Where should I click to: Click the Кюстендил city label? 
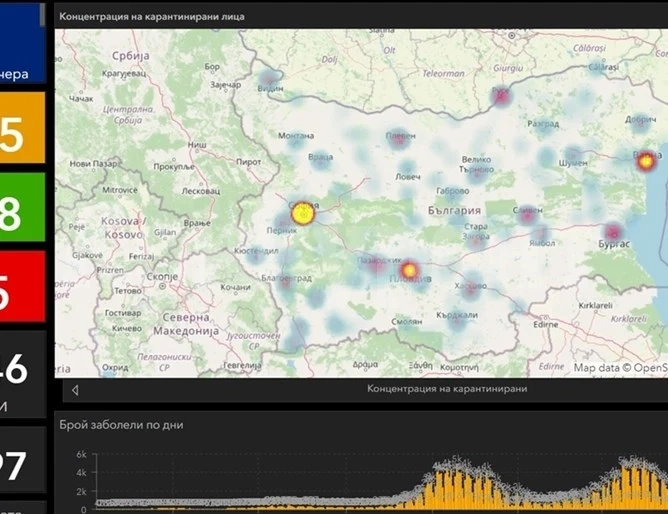coord(256,251)
